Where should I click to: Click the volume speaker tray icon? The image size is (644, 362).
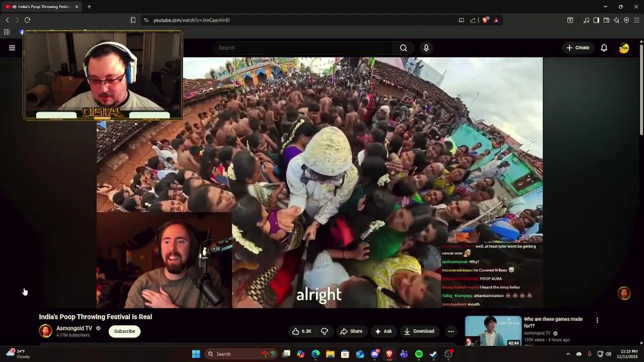pos(609,354)
